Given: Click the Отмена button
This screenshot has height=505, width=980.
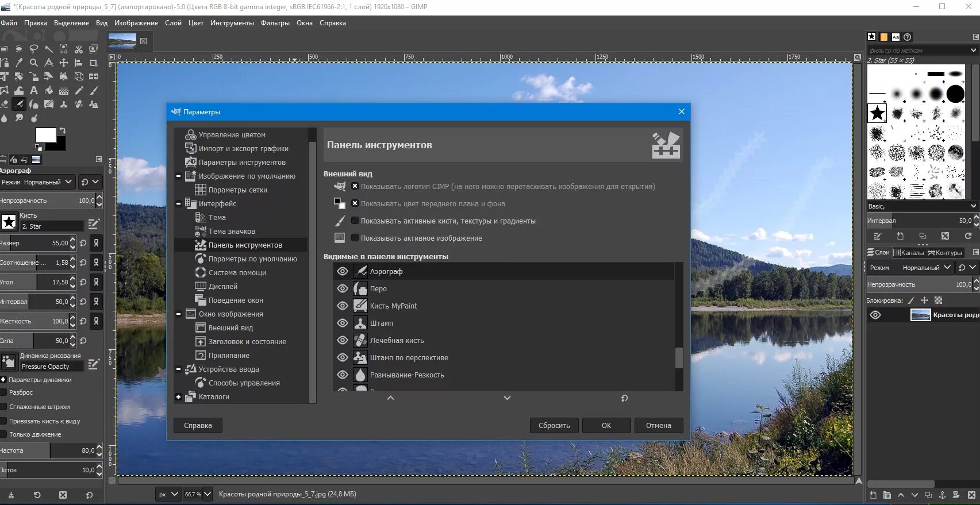Looking at the screenshot, I should [659, 425].
